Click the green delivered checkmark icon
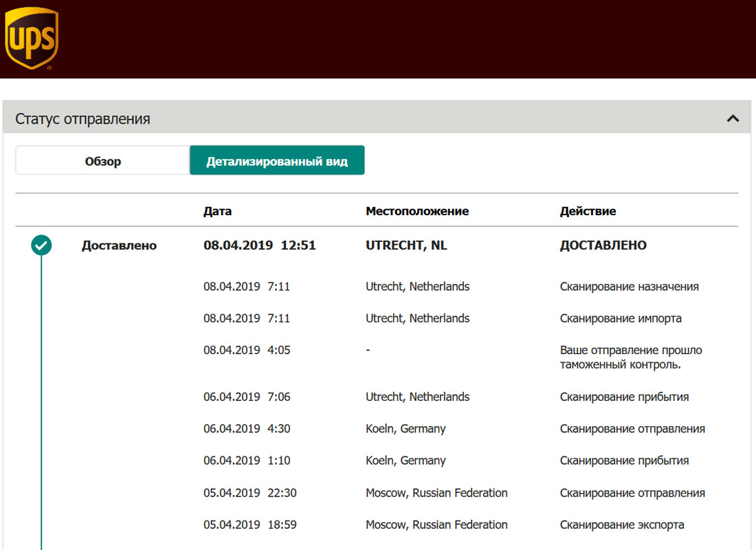 tap(41, 245)
